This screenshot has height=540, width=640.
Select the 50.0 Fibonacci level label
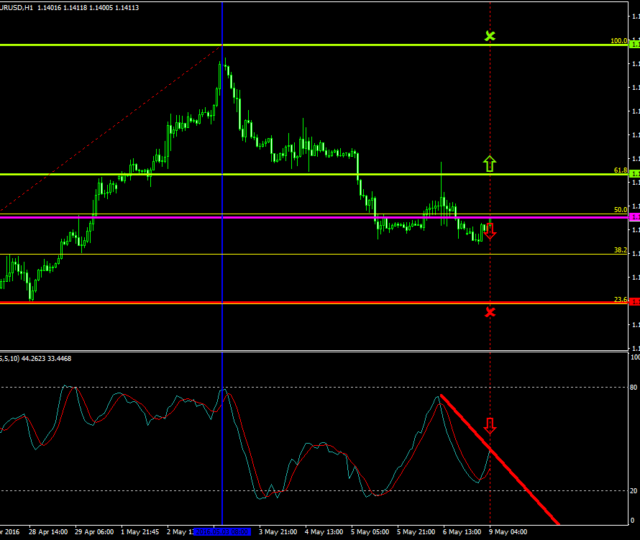coord(619,210)
